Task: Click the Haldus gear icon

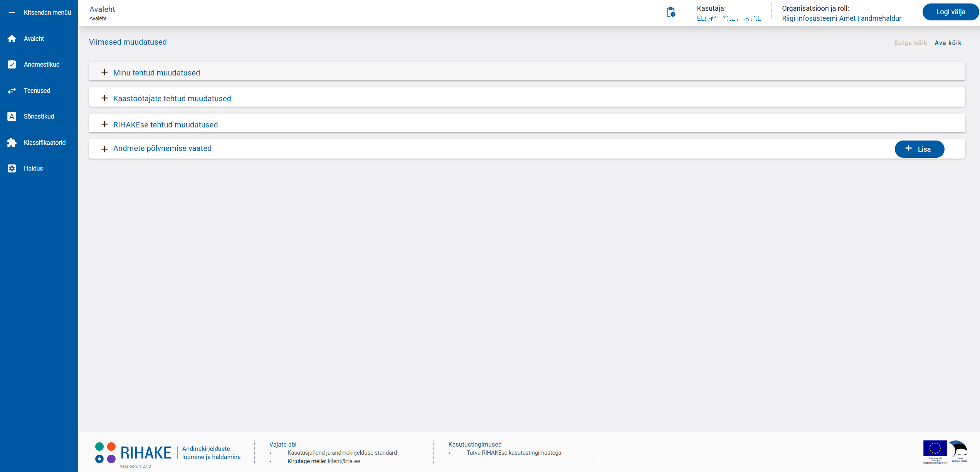Action: [x=12, y=168]
